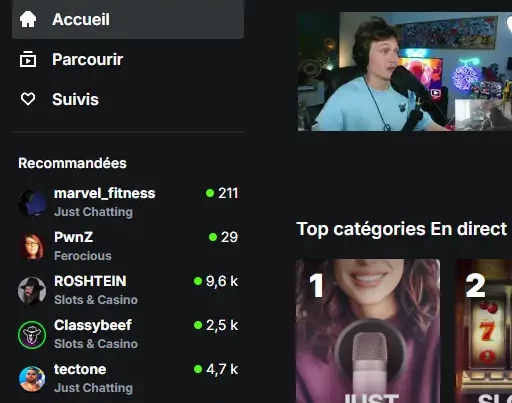The height and width of the screenshot is (403, 512).
Task: Click tectone's Just Chatting category label
Action: coord(93,388)
